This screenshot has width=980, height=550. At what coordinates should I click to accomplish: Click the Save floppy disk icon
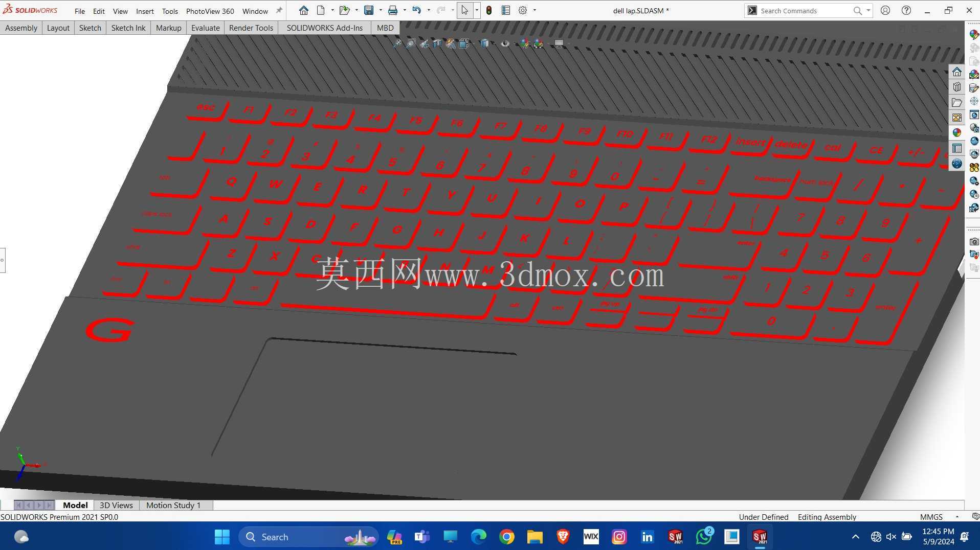[369, 10]
